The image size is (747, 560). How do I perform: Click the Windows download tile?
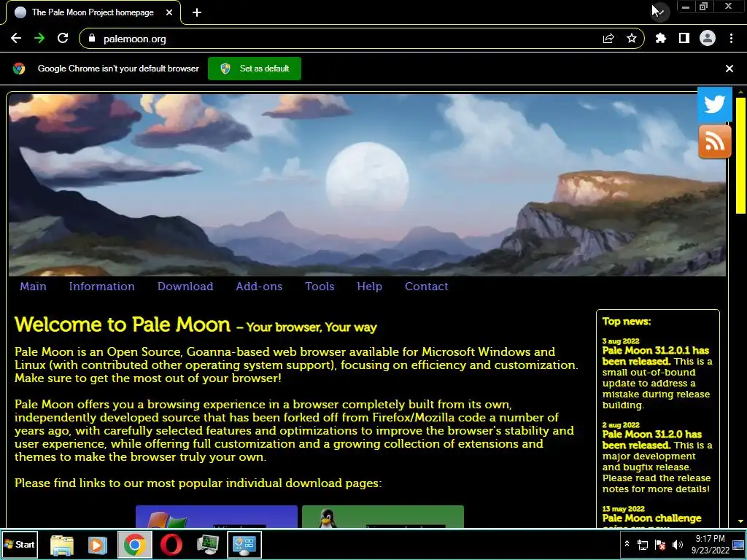(x=216, y=517)
